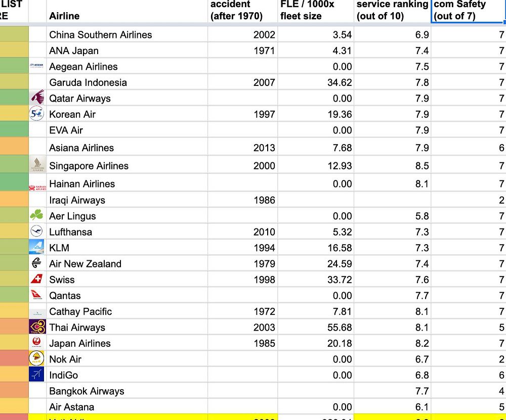Select the Qatar Airways name cell

point(127,98)
